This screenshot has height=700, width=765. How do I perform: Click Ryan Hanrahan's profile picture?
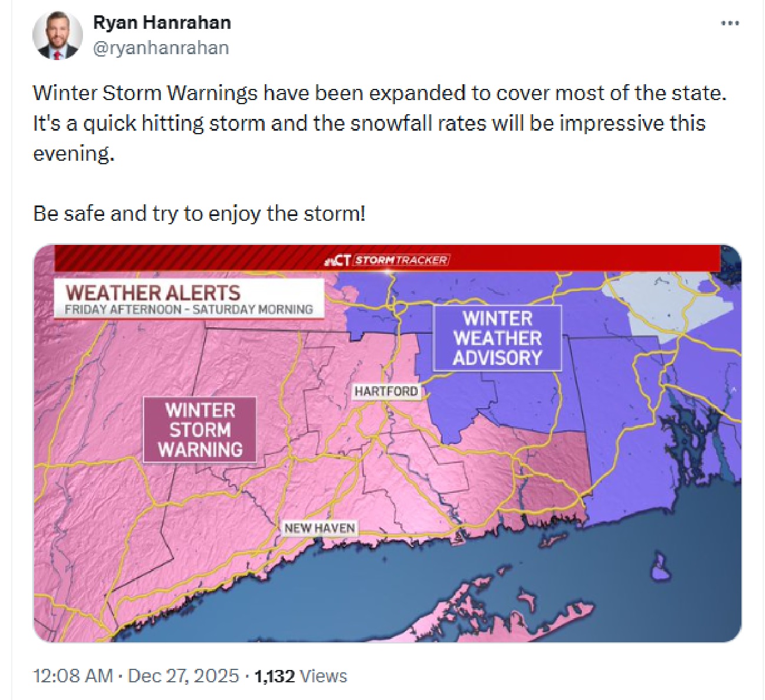coord(57,36)
